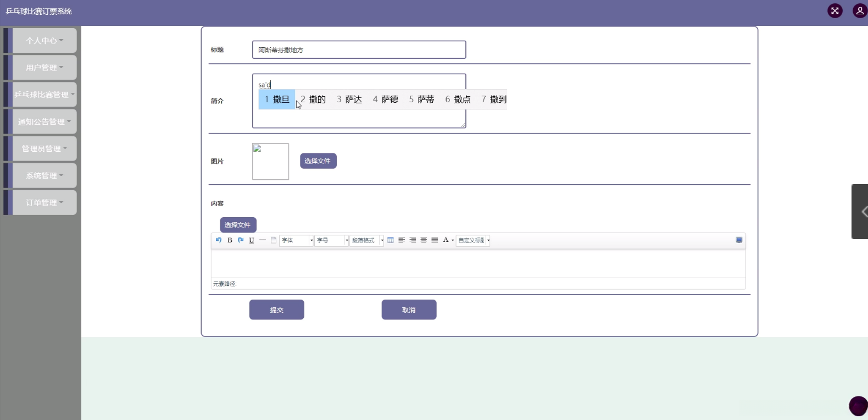Expand the 订单管理 sidebar menu
Screen dimensions: 868x420
click(x=44, y=202)
